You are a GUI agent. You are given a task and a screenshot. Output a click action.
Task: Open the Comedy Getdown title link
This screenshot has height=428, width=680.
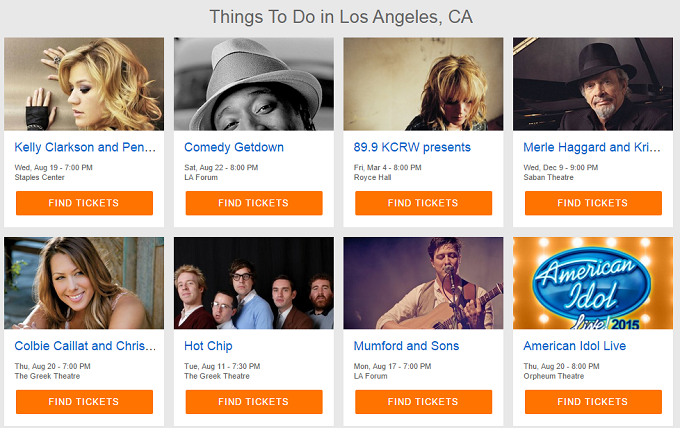pyautogui.click(x=234, y=147)
